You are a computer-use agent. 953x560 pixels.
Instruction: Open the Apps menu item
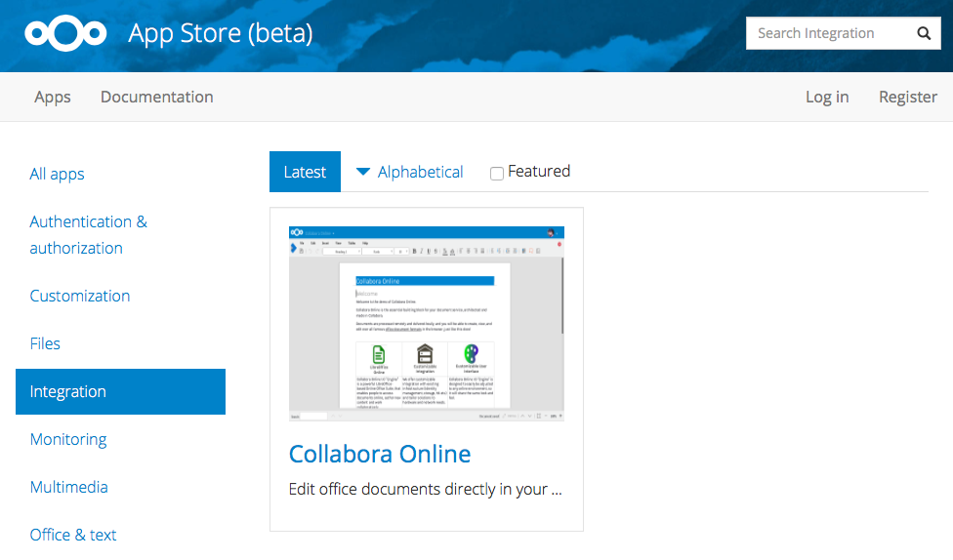(53, 98)
